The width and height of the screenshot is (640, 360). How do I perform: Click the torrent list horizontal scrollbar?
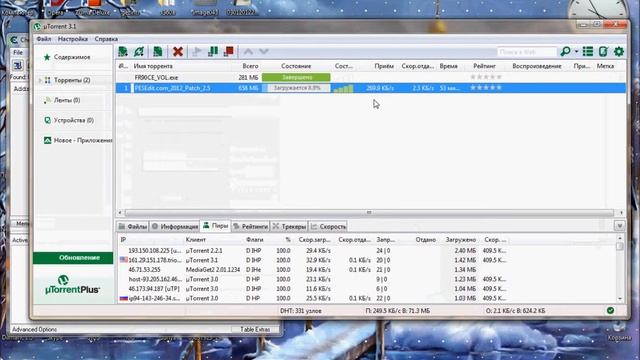[x=369, y=212]
